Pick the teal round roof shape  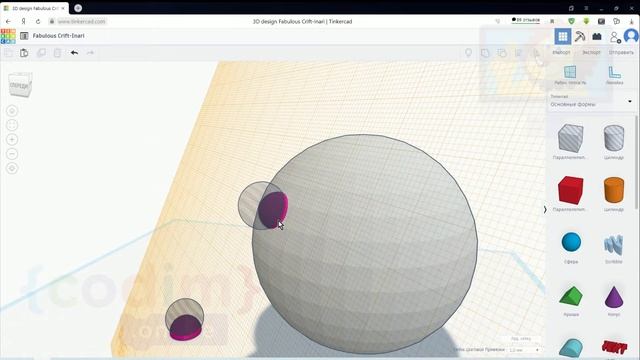571,348
